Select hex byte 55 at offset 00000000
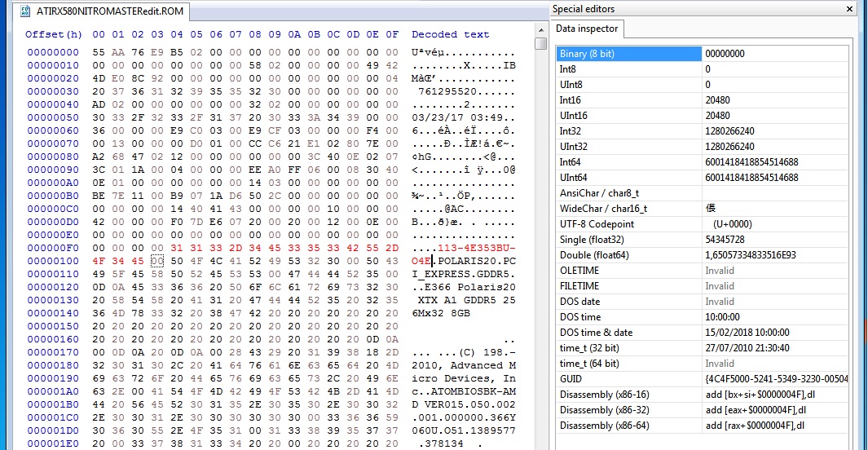Screen dimensions: 868x450 point(99,52)
